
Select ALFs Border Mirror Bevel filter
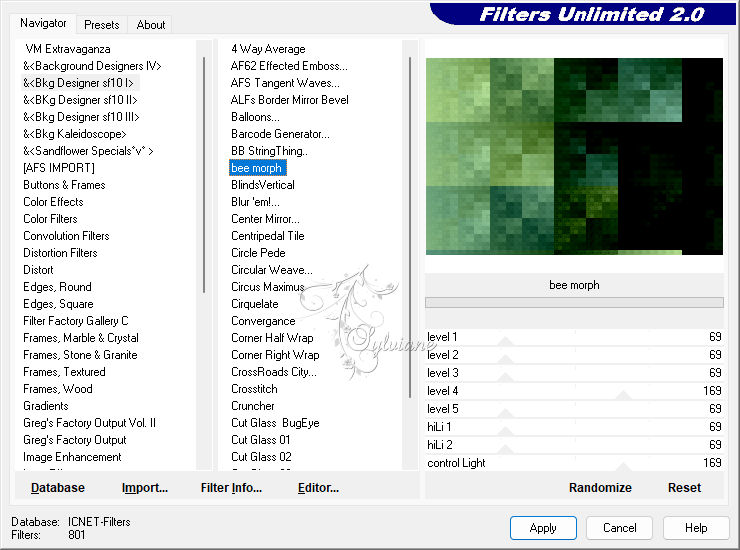(290, 100)
